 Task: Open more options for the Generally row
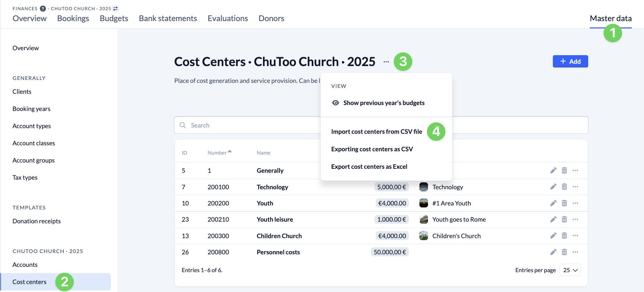click(575, 170)
